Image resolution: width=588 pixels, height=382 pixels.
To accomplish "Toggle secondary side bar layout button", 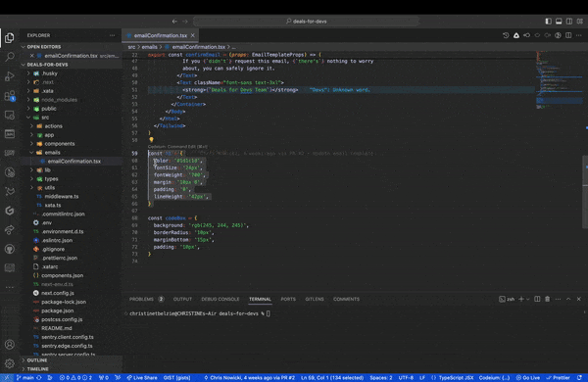I will click(569, 22).
